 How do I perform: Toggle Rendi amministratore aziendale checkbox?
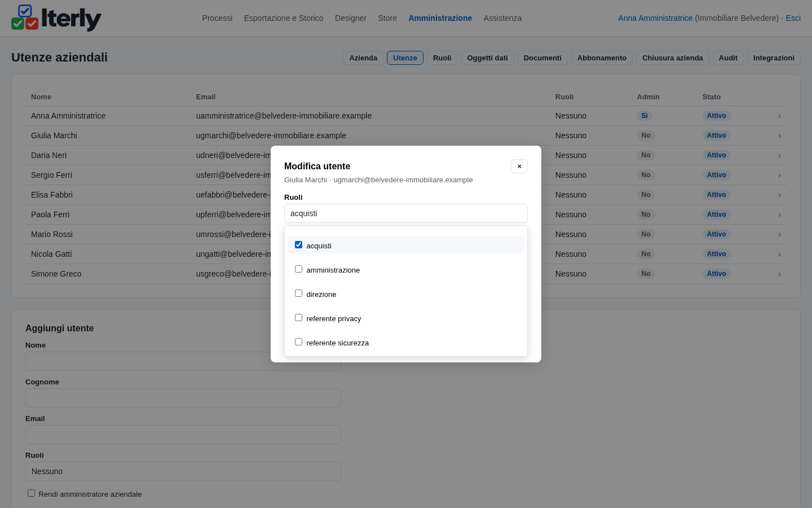click(31, 493)
